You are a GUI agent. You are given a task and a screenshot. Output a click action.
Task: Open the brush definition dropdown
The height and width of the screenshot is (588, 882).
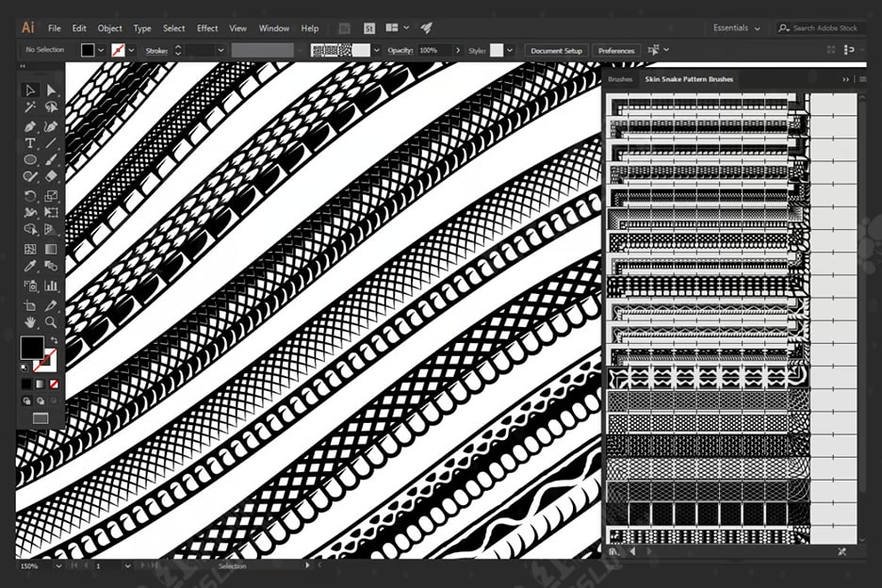click(x=377, y=50)
